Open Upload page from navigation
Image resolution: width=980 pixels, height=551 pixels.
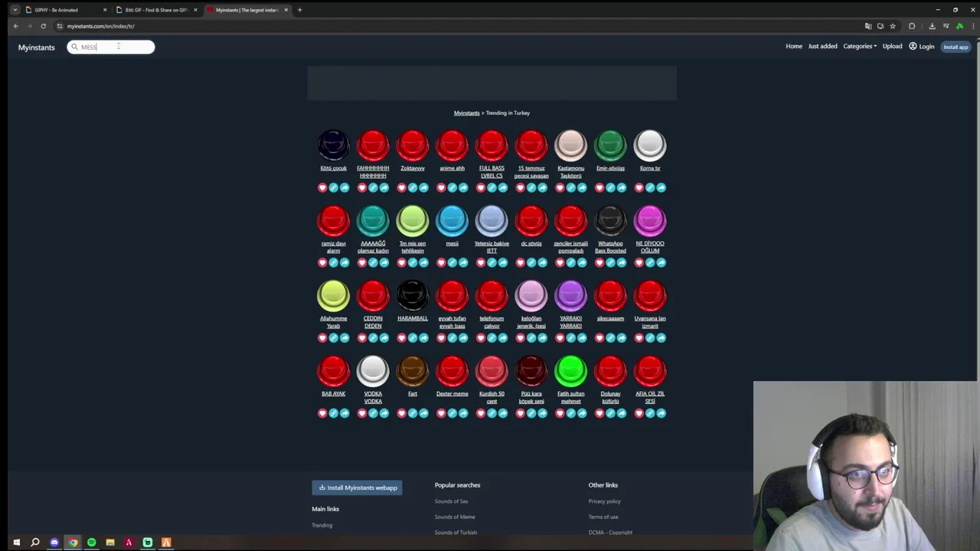tap(892, 47)
